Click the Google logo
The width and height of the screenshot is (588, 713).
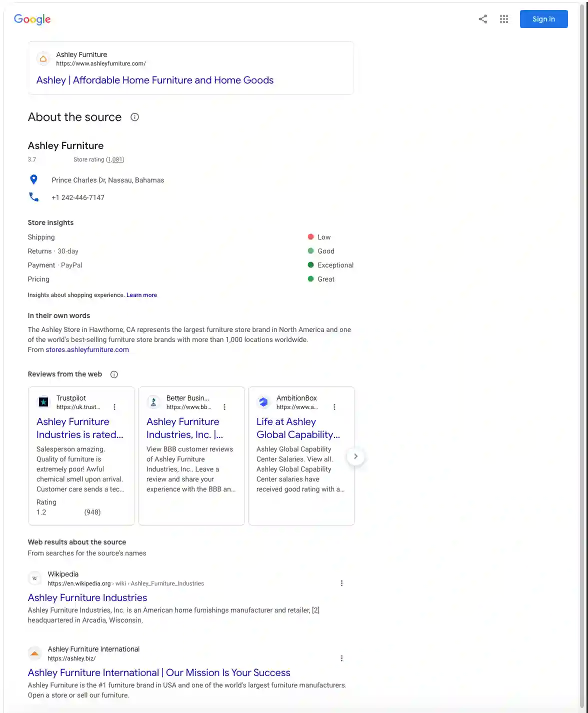[32, 19]
